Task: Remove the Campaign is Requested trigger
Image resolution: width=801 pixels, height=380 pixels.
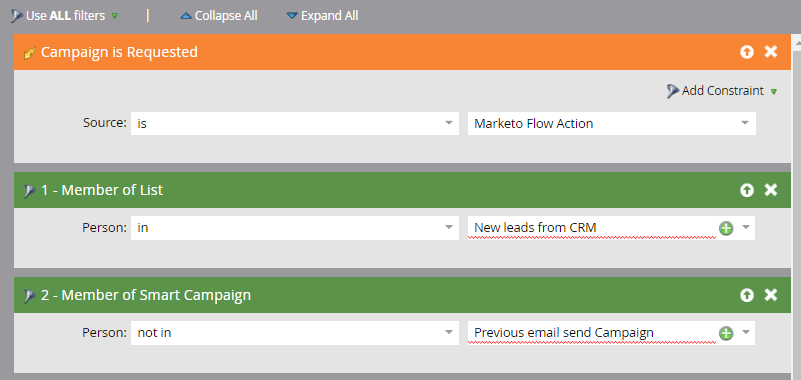Action: coord(770,52)
